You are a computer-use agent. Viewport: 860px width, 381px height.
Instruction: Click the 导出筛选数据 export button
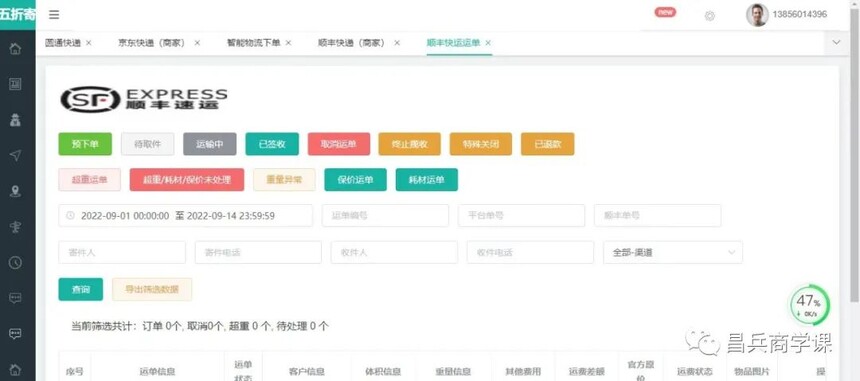click(x=152, y=289)
